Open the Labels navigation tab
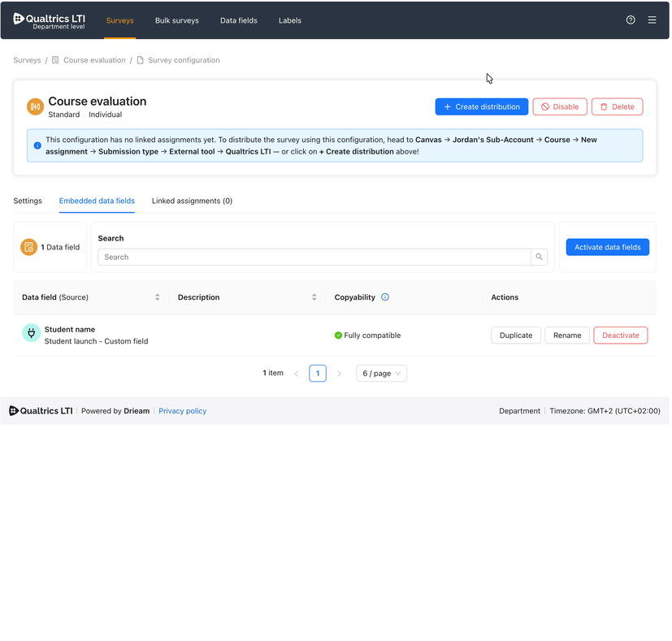This screenshot has height=641, width=672. 290,20
